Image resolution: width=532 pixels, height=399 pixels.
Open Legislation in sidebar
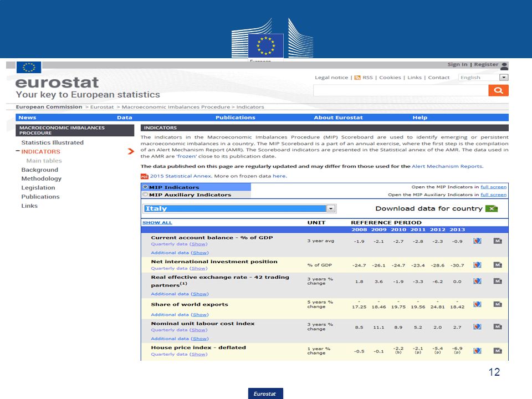[38, 188]
